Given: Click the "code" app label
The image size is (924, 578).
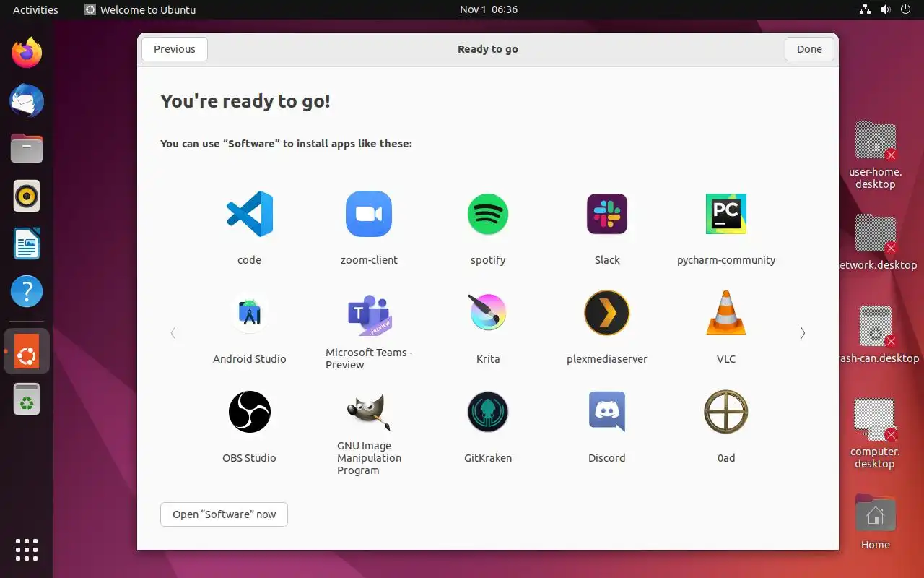Looking at the screenshot, I should coord(250,260).
